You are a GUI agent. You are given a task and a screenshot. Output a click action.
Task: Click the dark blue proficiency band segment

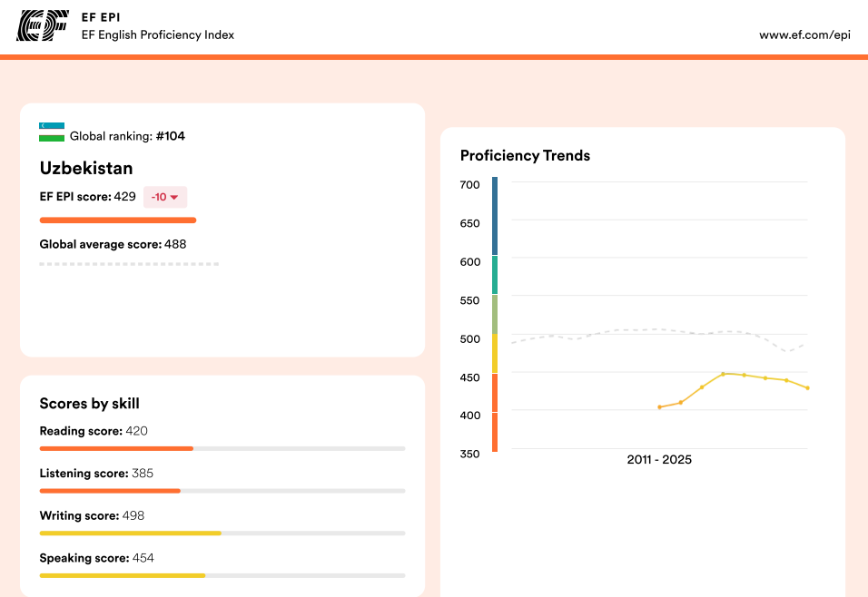point(495,216)
